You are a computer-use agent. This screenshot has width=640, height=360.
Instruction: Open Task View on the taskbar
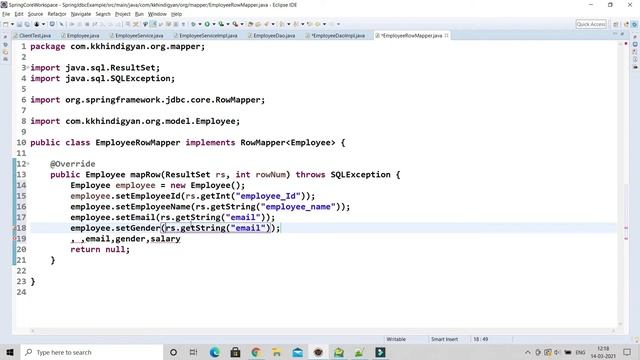coord(193,352)
